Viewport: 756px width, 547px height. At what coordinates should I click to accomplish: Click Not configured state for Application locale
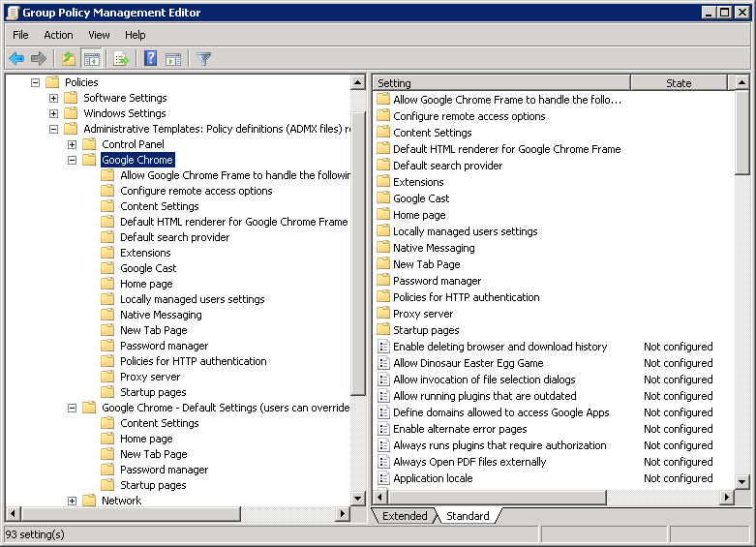pos(678,478)
